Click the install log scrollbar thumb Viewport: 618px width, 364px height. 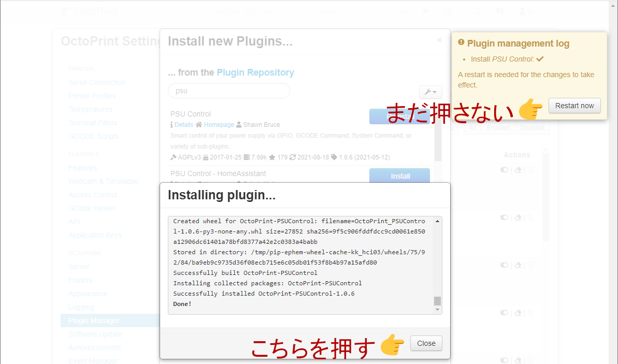pyautogui.click(x=438, y=301)
